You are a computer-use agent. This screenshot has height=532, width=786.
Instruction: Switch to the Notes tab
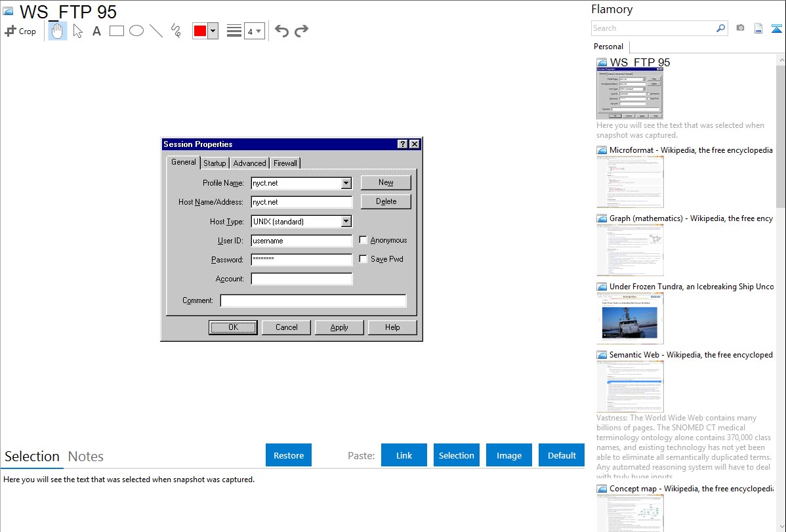[x=86, y=457]
